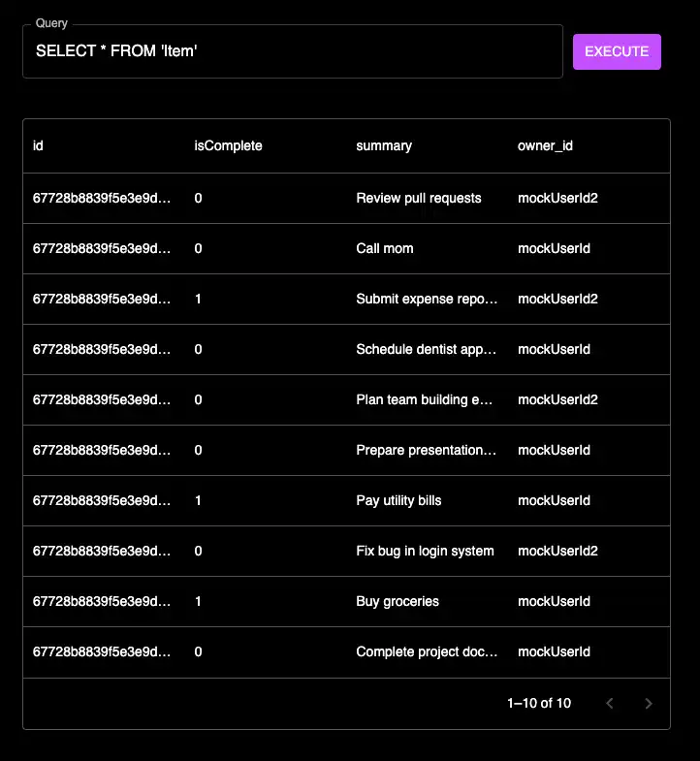The image size is (700, 761).
Task: Sort by the id column header
Action: pyautogui.click(x=39, y=145)
